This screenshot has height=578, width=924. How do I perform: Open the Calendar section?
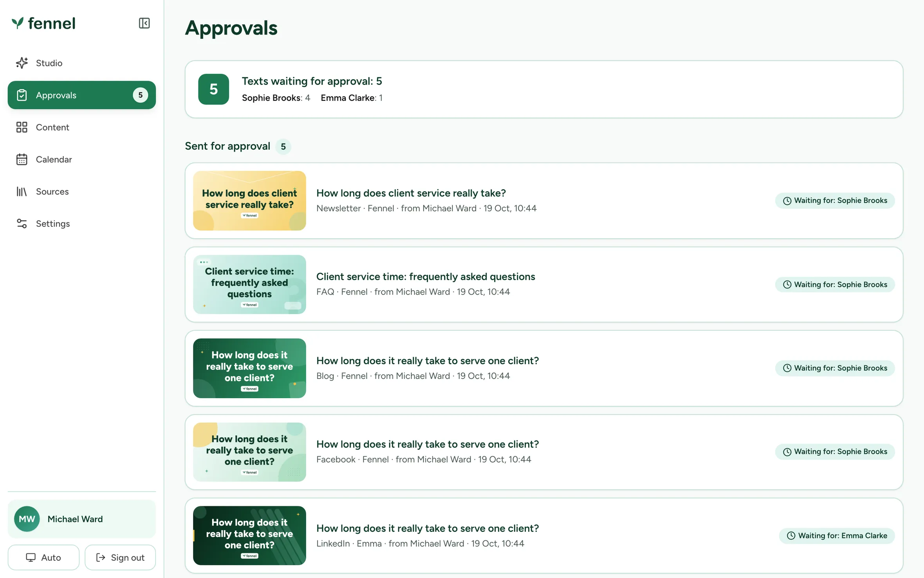[81, 159]
